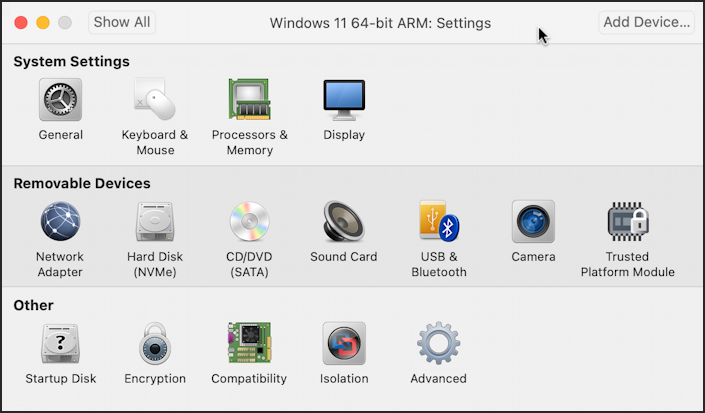Open the Compatibility motherboard icon

[x=250, y=343]
